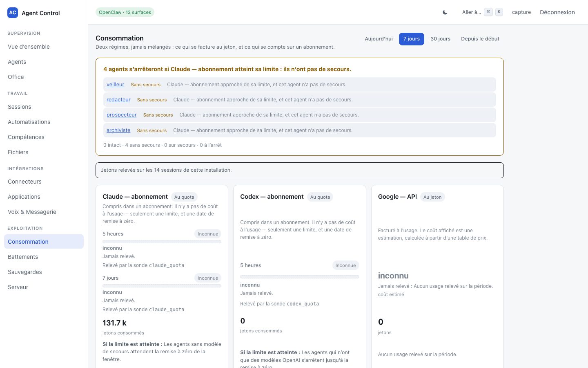This screenshot has width=588, height=368.
Task: Click Sans secours tag on veilleur row
Action: [145, 85]
